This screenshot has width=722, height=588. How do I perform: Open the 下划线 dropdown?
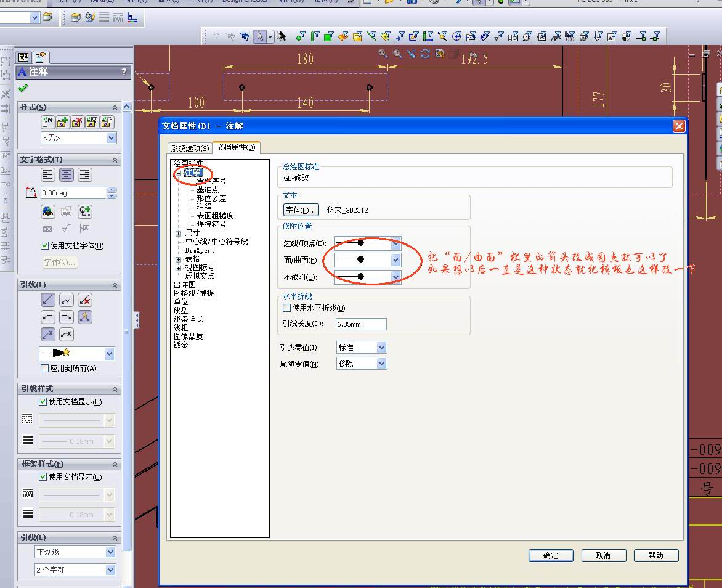click(x=110, y=552)
